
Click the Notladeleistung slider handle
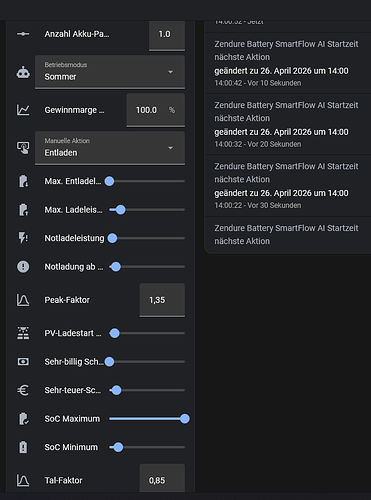[113, 238]
